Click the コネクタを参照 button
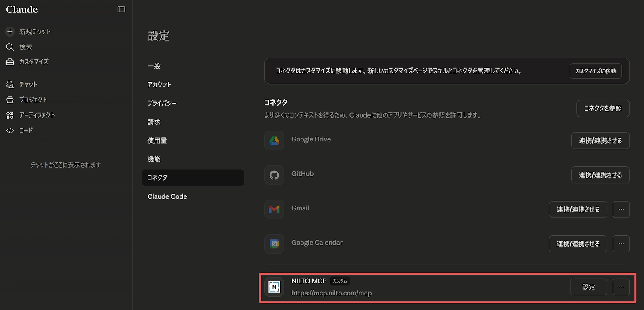This screenshot has width=644, height=310. pyautogui.click(x=603, y=108)
